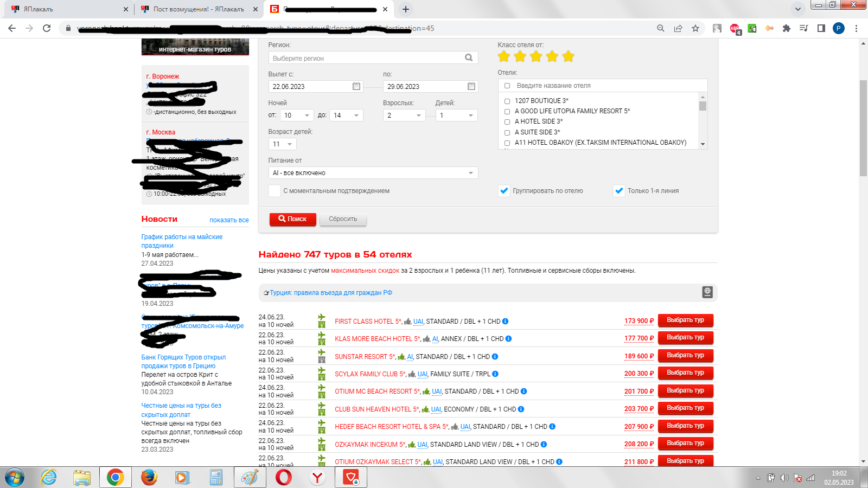Reload the current page
Screen dimensions: 868x488
click(x=47, y=28)
